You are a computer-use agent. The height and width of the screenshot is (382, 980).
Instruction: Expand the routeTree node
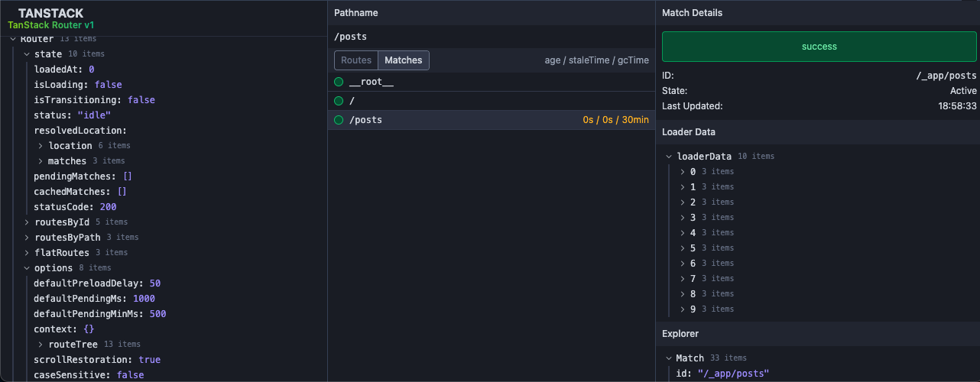point(41,345)
